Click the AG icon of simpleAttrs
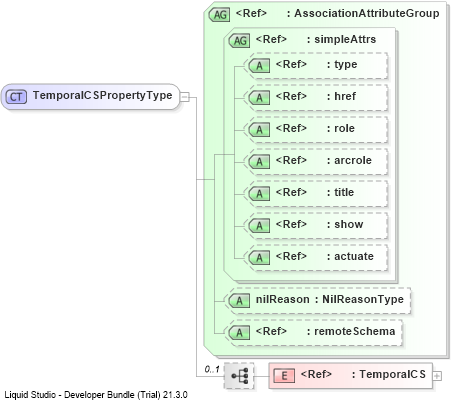452x400 pixels. tap(240, 41)
